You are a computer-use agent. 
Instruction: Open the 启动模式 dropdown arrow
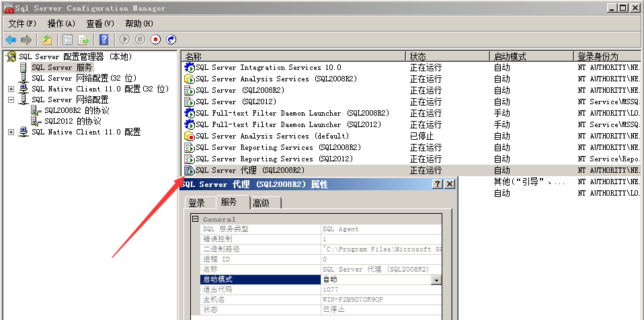[436, 280]
